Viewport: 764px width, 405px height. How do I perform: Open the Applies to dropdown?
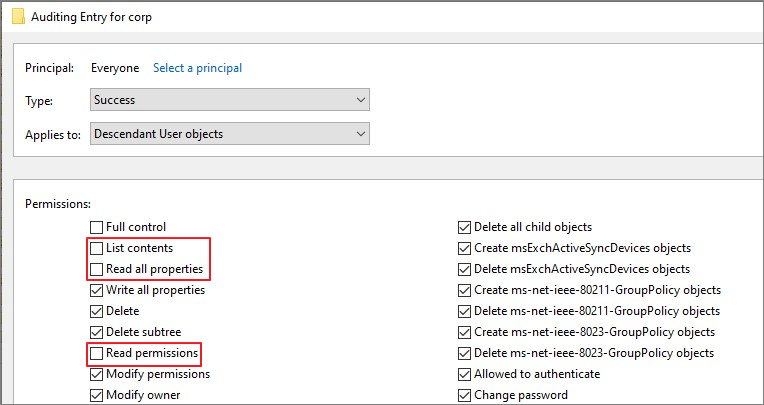(229, 134)
